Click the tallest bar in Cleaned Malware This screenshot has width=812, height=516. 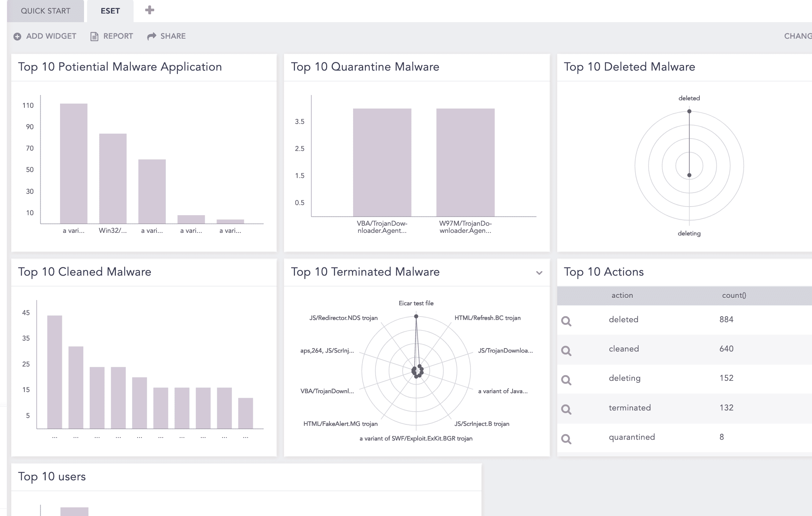(x=54, y=372)
